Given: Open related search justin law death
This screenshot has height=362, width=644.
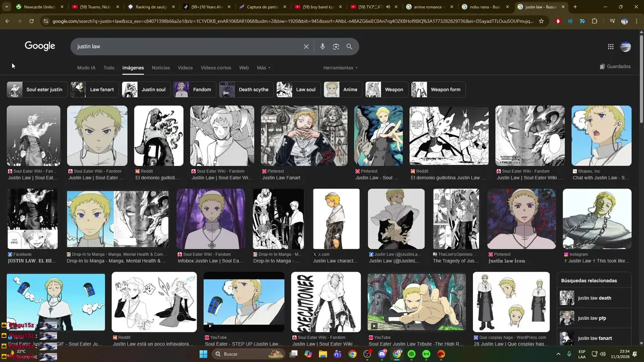Looking at the screenshot, I should click(x=594, y=298).
